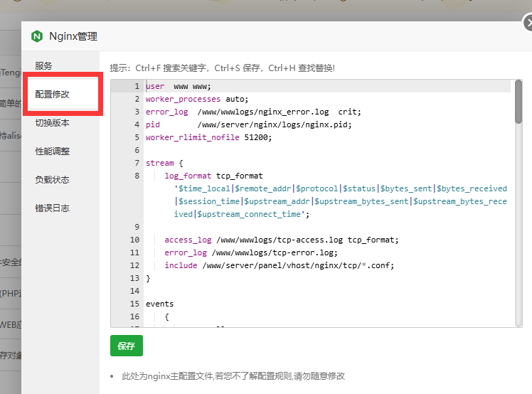Open the 性能调整 tab

tap(52, 151)
